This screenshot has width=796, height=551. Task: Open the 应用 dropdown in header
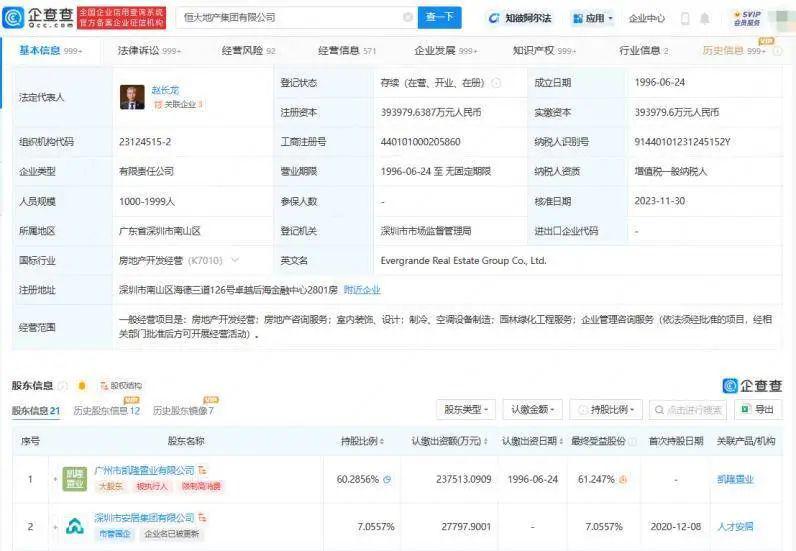coord(592,18)
